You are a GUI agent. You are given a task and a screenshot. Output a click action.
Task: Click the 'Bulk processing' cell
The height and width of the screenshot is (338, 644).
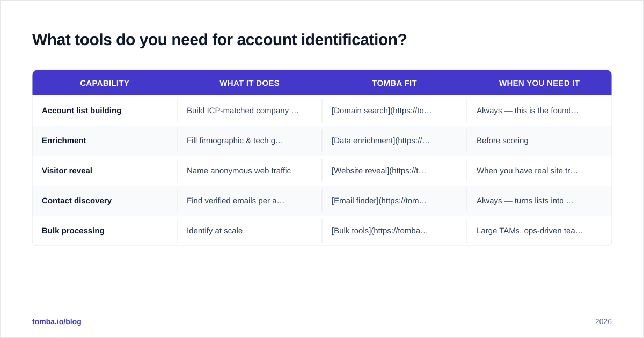(105, 231)
